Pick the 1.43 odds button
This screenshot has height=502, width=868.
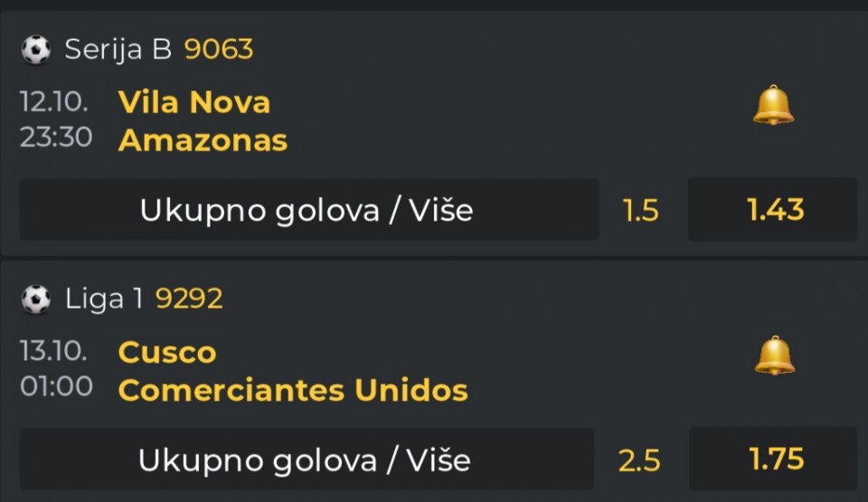(x=774, y=210)
